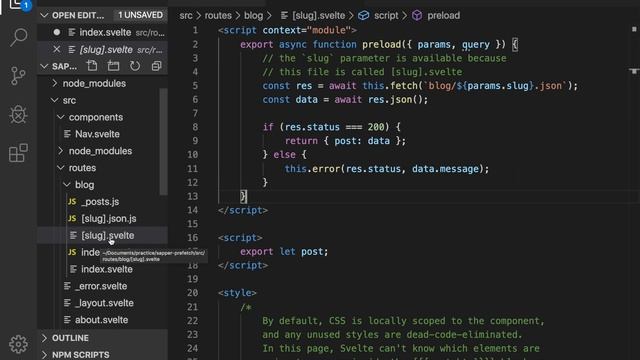The height and width of the screenshot is (360, 640).
Task: Click the New Folder icon in explorer header
Action: tap(113, 66)
